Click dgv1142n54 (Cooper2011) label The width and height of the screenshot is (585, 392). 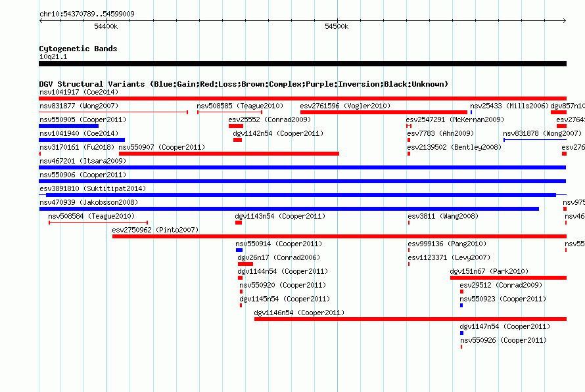click(x=278, y=133)
